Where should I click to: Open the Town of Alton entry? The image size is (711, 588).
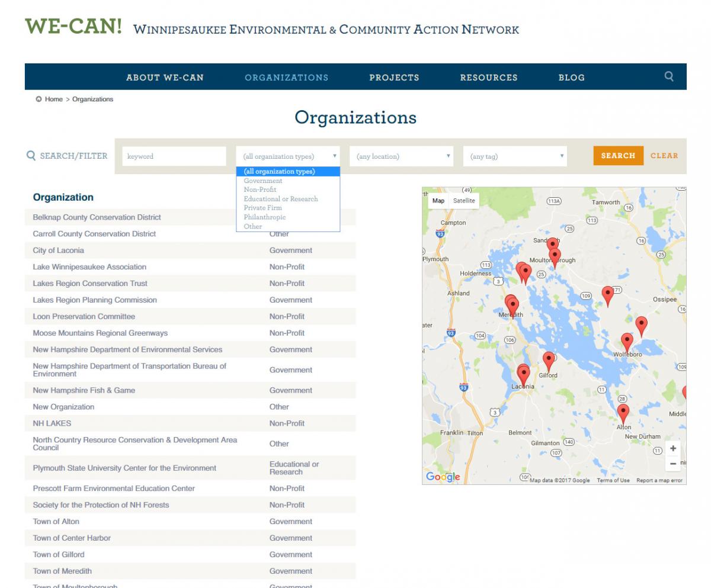coord(56,522)
